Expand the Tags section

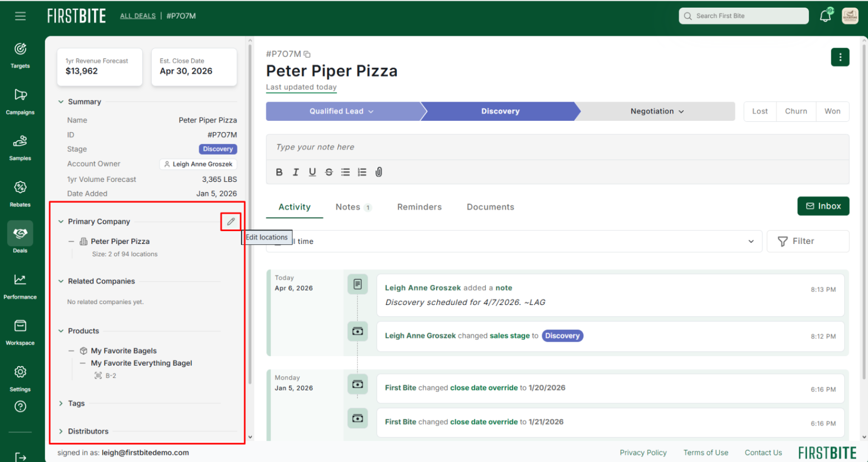pos(61,403)
